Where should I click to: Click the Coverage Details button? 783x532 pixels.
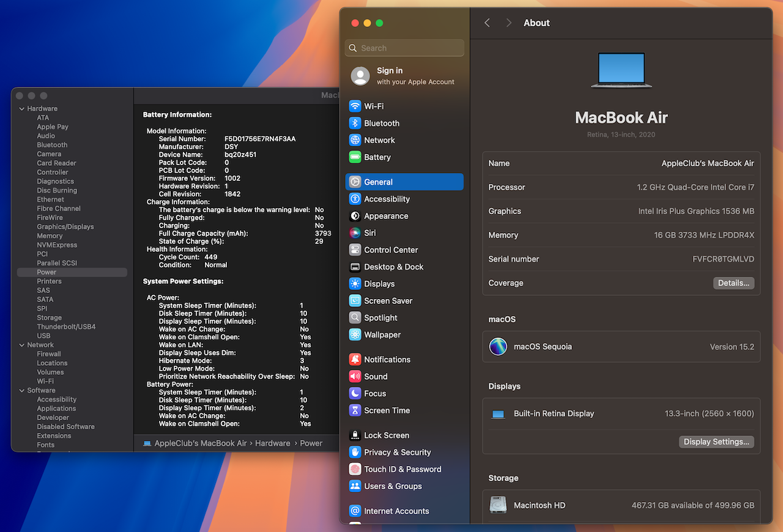[x=733, y=283]
